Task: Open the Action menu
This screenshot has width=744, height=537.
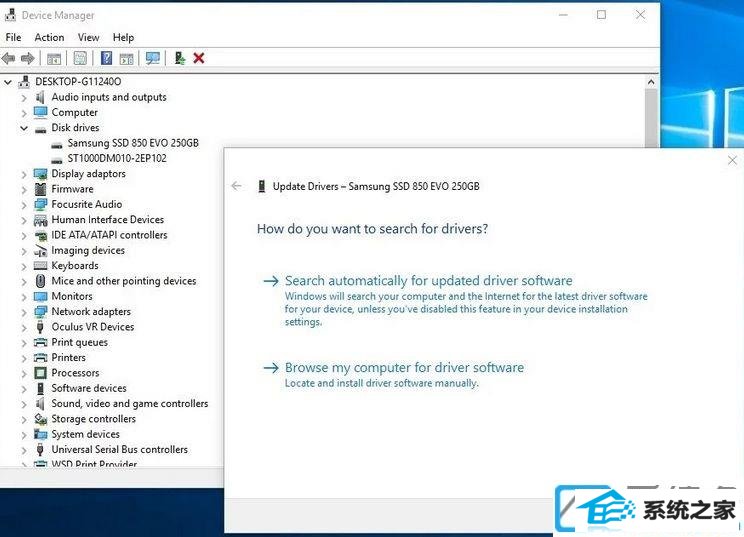Action: [x=49, y=37]
